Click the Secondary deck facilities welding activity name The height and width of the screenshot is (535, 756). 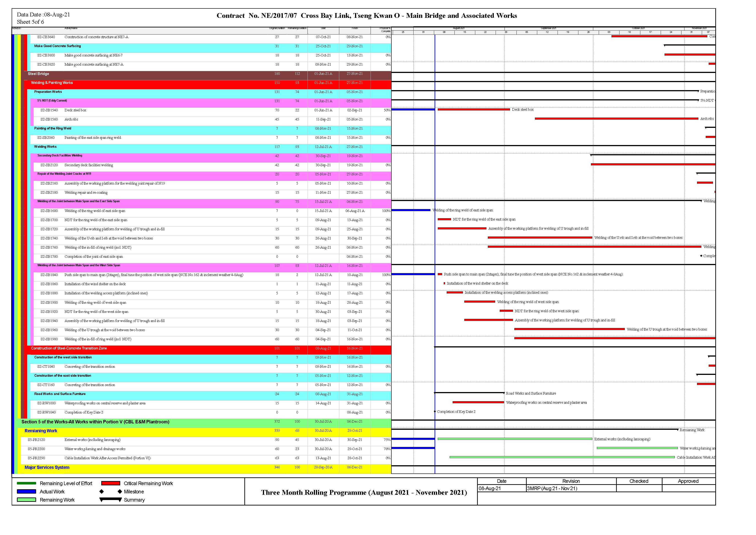coord(88,165)
